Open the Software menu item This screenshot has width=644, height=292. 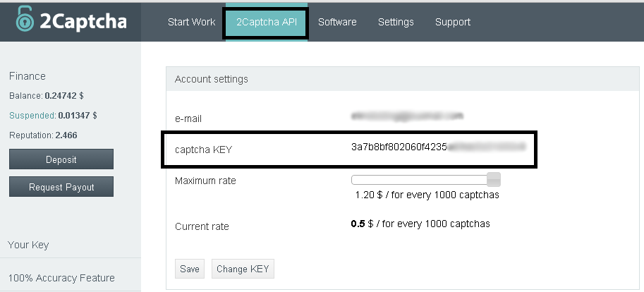tap(337, 22)
